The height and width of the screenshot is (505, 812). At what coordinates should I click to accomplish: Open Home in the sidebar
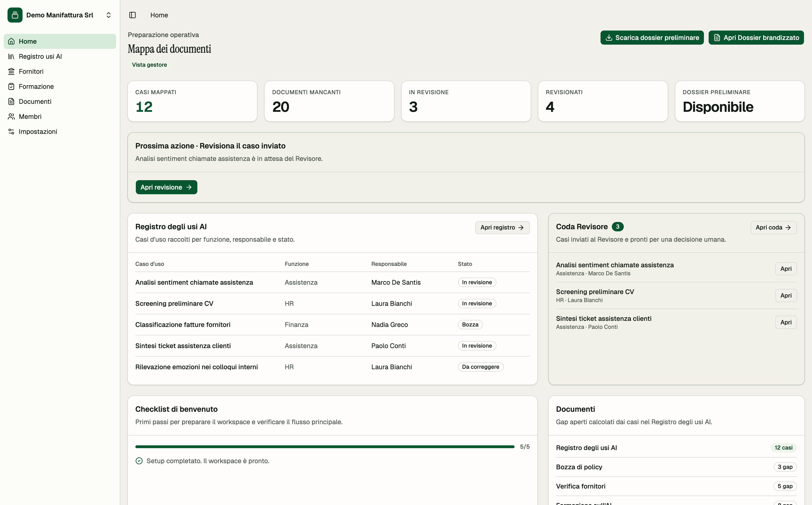coord(60,41)
